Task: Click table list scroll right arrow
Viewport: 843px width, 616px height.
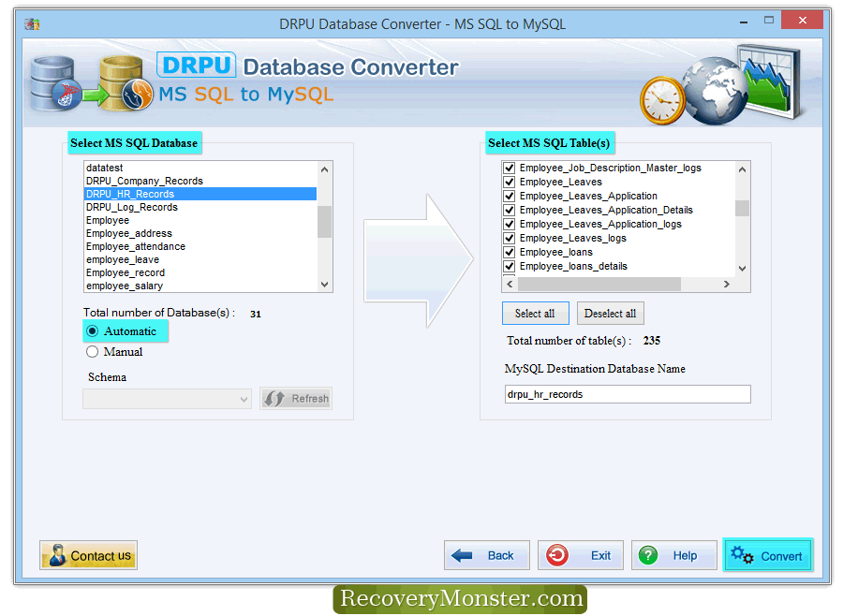Action: [x=727, y=284]
